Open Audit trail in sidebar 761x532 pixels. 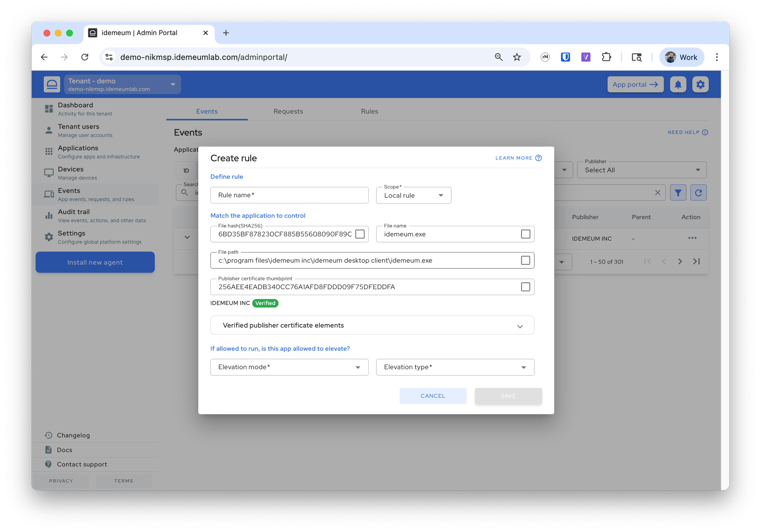coord(95,216)
